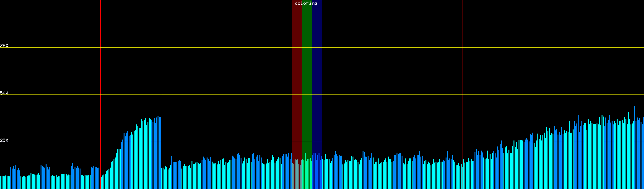Image resolution: width=644 pixels, height=189 pixels.
Task: Click the first bar right of right red line
Action: [464, 175]
